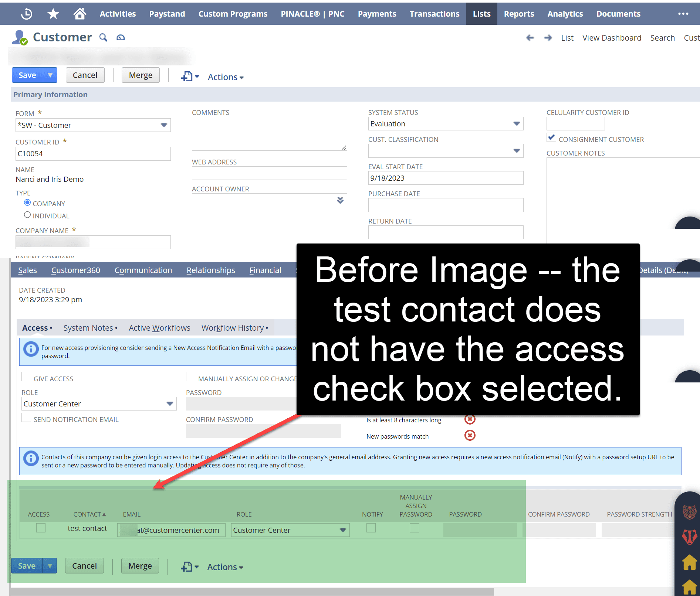
Task: Click the bottom new-document plus icon near Merge
Action: point(187,566)
